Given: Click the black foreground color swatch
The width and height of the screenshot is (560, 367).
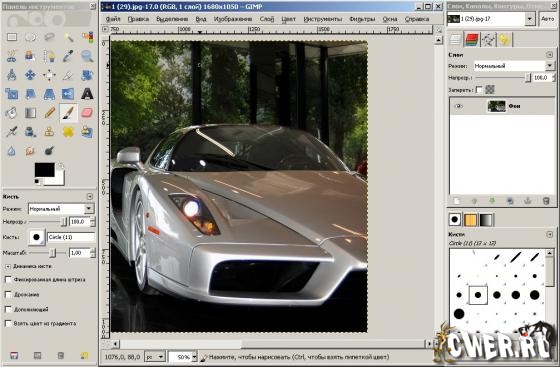Looking at the screenshot, I should pyautogui.click(x=45, y=170).
